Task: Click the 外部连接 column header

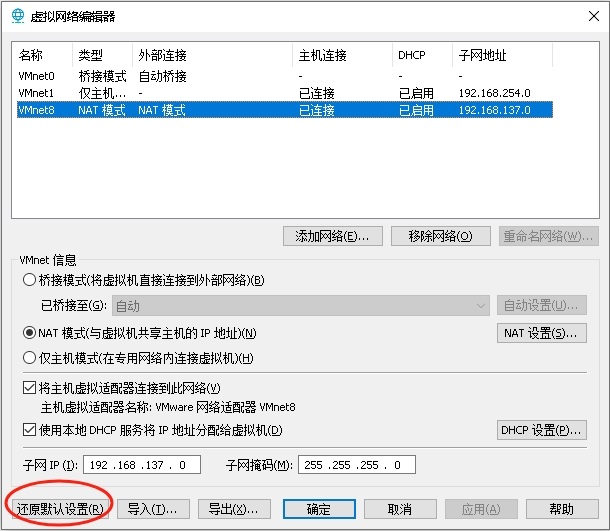Action: pos(212,55)
